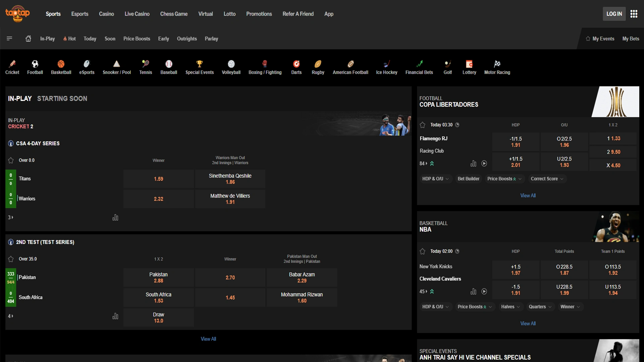Screen dimensions: 644x362
Task: Open statistics chart for Titans vs Warriors
Action: click(x=115, y=218)
